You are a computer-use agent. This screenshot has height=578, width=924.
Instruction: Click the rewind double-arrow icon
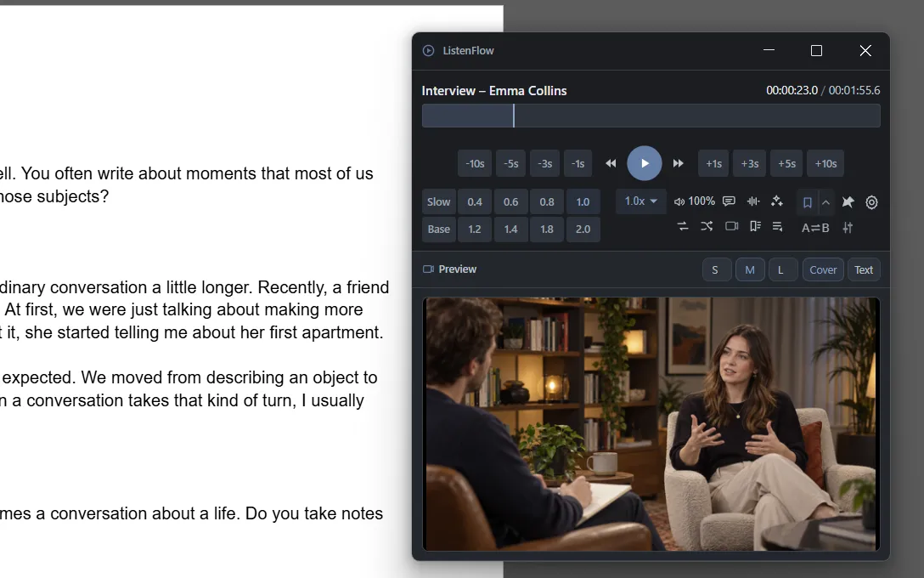611,163
